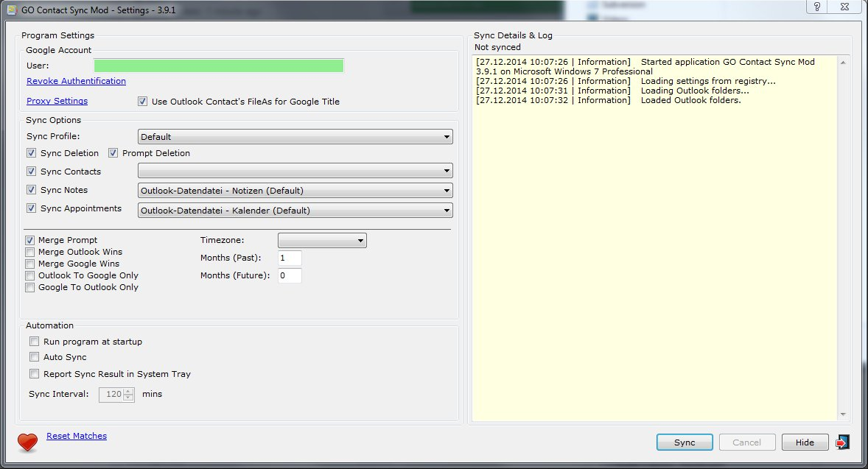The height and width of the screenshot is (469, 868).
Task: Click the Months (Future) input field
Action: coord(290,275)
